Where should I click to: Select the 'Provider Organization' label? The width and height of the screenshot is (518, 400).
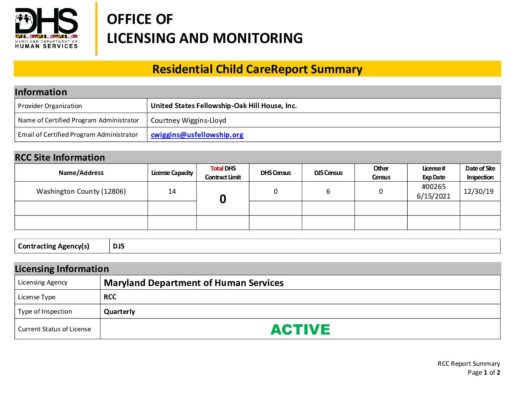click(50, 106)
